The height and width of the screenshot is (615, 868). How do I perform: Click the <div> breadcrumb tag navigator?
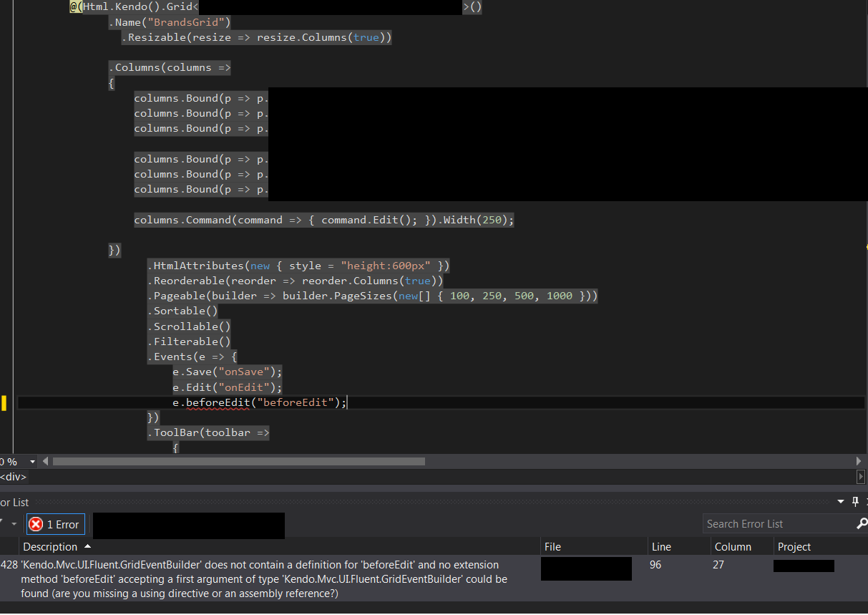[x=13, y=477]
